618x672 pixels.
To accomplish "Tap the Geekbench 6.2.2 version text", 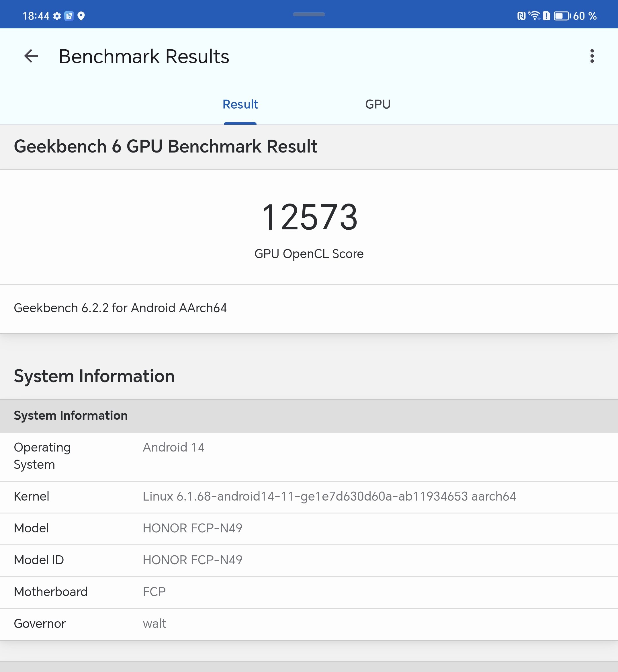I will (120, 308).
